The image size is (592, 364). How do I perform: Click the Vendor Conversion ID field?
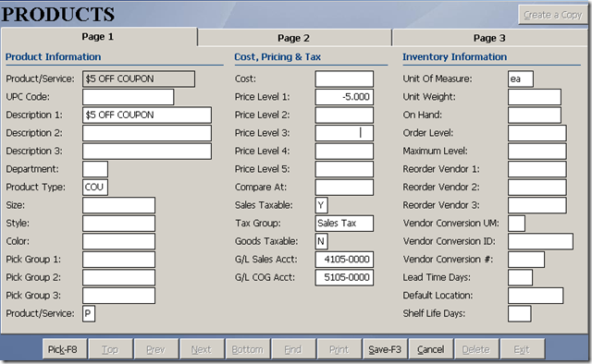click(x=540, y=241)
